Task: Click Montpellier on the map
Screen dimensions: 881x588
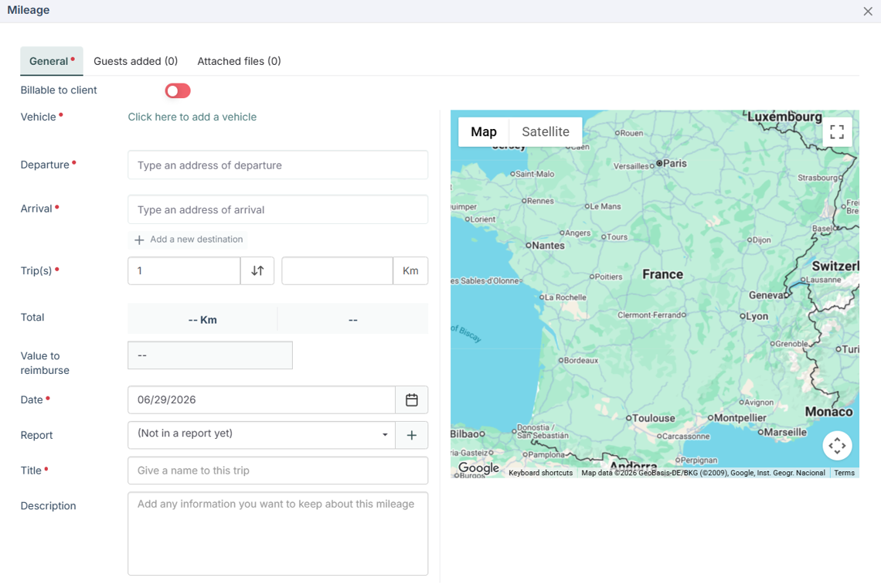Action: click(x=736, y=418)
